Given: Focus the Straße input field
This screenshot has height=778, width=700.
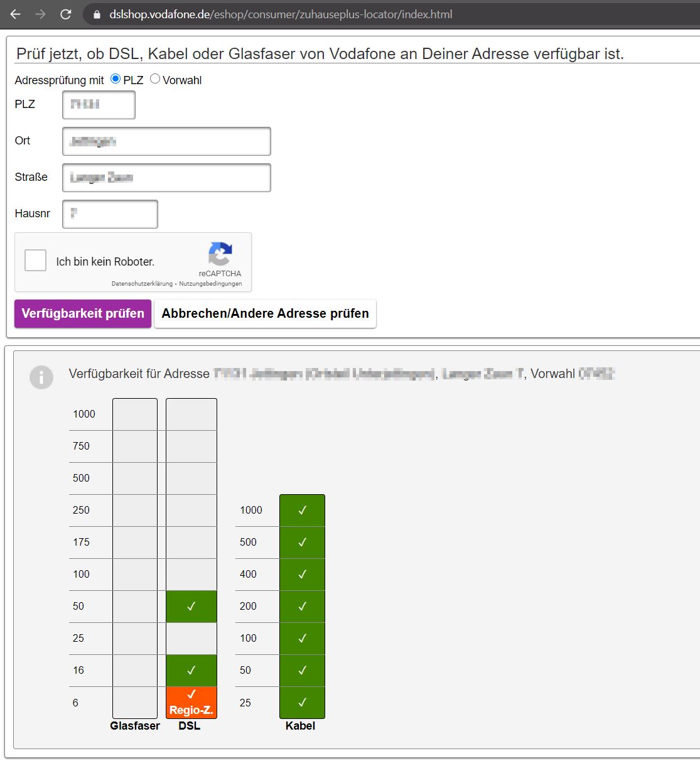Looking at the screenshot, I should [x=166, y=178].
